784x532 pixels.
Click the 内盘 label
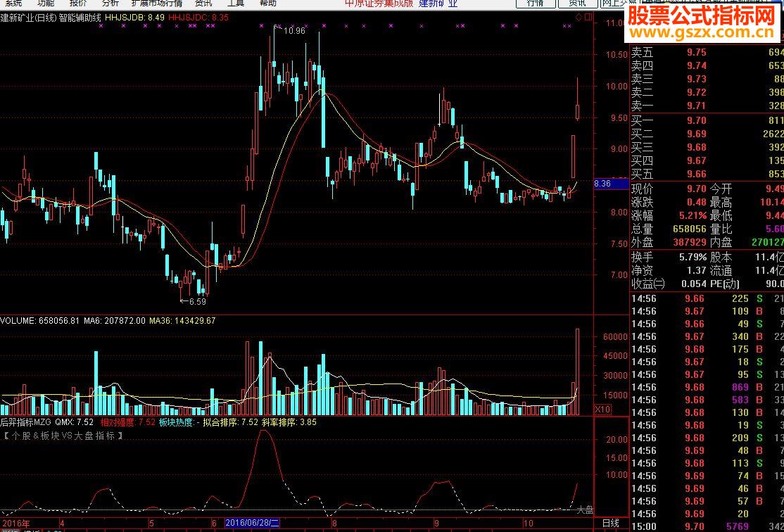[721, 243]
